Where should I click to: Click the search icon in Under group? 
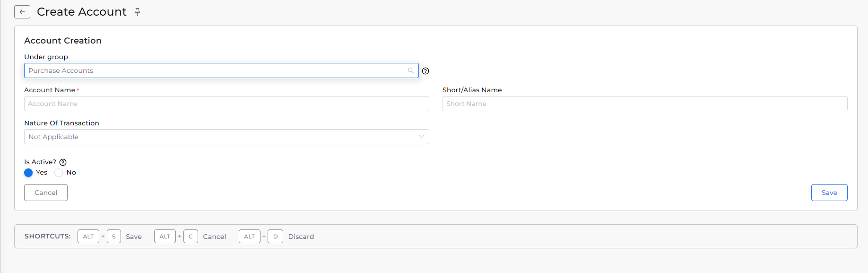click(x=410, y=70)
